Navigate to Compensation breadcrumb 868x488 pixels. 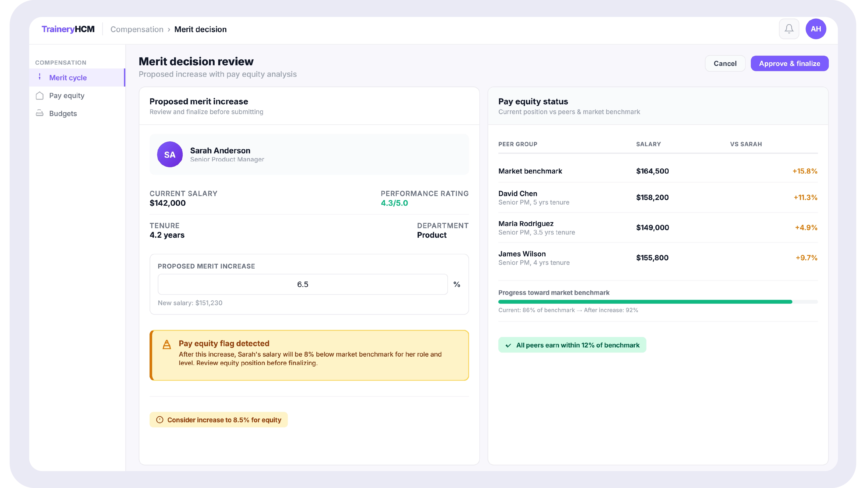(137, 29)
